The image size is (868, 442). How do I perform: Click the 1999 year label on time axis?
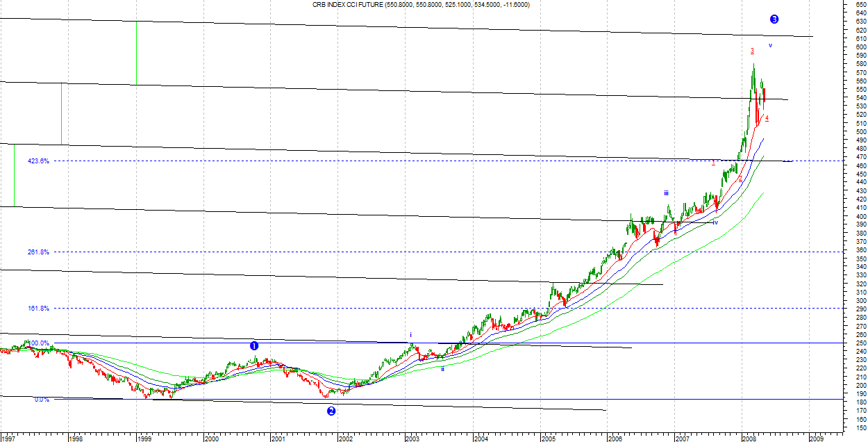tap(143, 439)
